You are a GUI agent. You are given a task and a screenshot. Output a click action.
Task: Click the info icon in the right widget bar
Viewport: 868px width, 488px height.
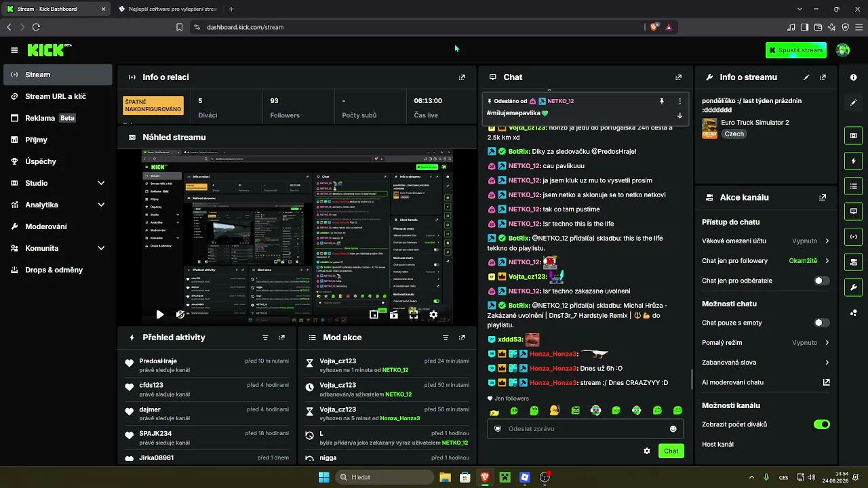pos(853,77)
